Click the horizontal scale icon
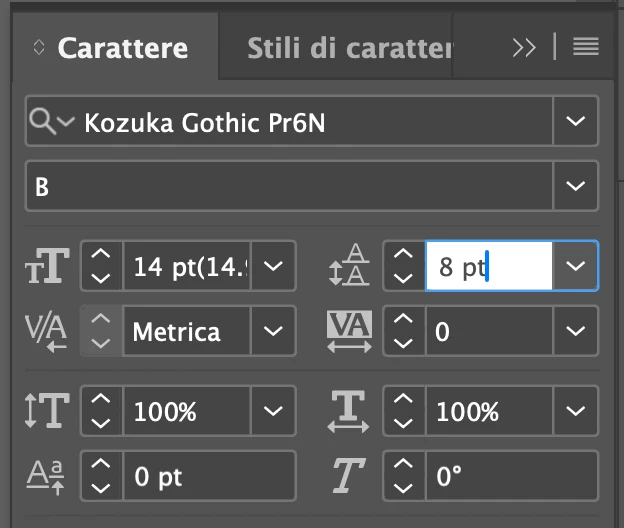The width and height of the screenshot is (624, 528). tap(349, 411)
